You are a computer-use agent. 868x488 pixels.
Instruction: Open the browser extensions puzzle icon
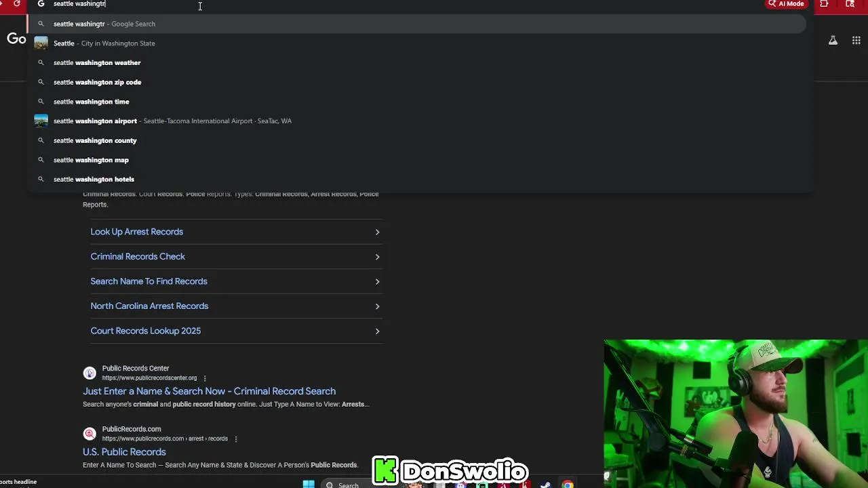point(824,4)
